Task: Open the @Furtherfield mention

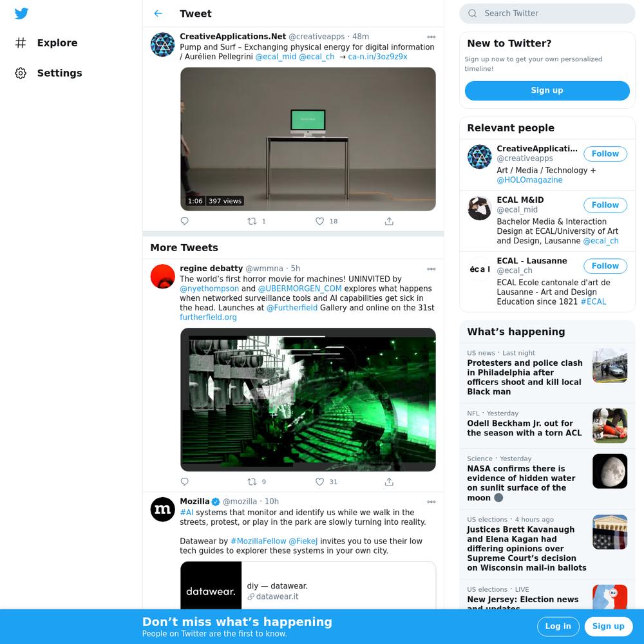Action: 292,308
